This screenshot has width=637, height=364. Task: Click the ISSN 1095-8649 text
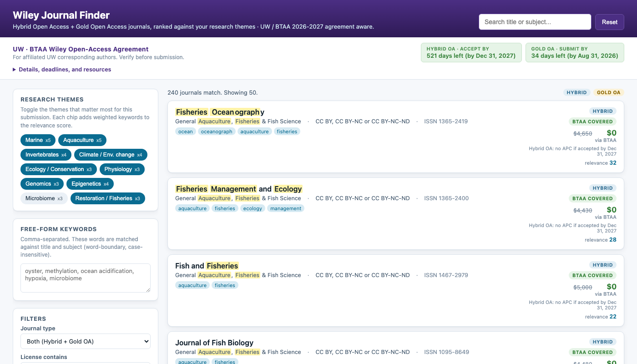coord(446,352)
